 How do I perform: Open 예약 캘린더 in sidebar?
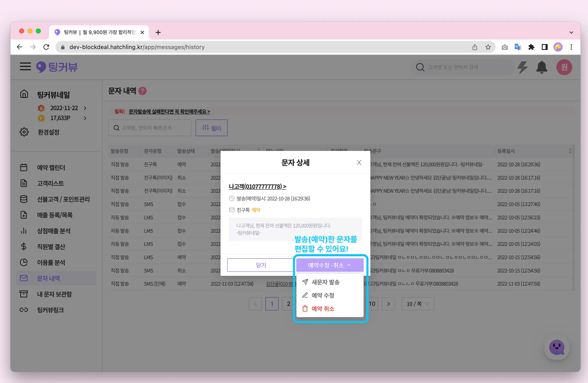(51, 168)
